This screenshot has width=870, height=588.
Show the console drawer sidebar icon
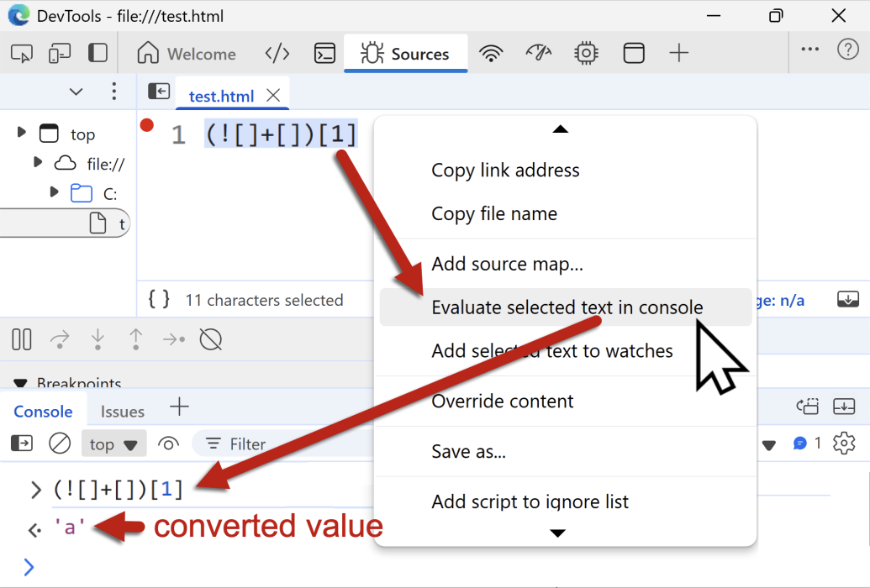tap(21, 444)
